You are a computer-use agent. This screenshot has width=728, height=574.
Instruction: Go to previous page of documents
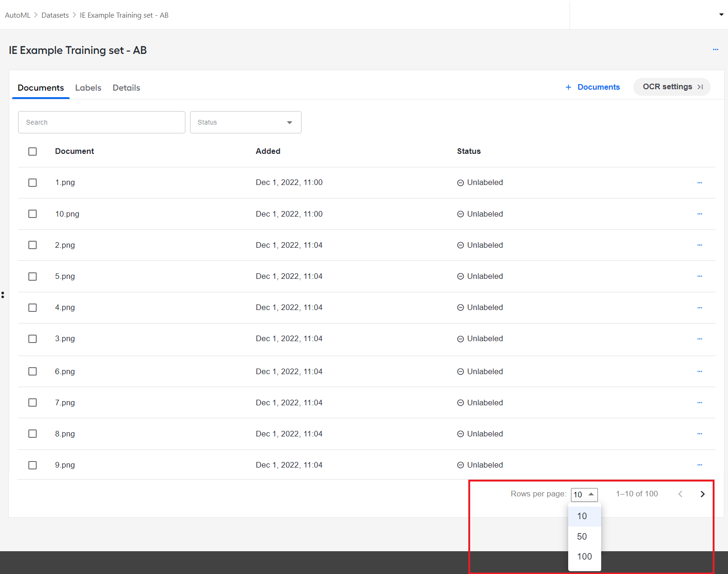pyautogui.click(x=680, y=494)
